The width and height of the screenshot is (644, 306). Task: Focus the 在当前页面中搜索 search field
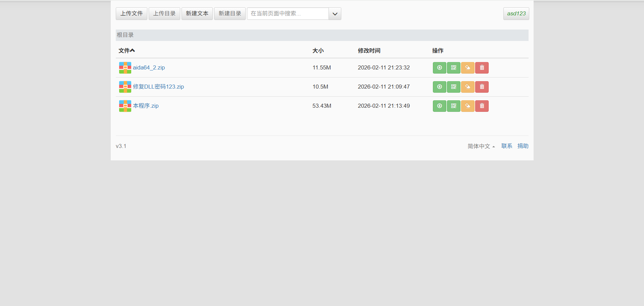288,14
